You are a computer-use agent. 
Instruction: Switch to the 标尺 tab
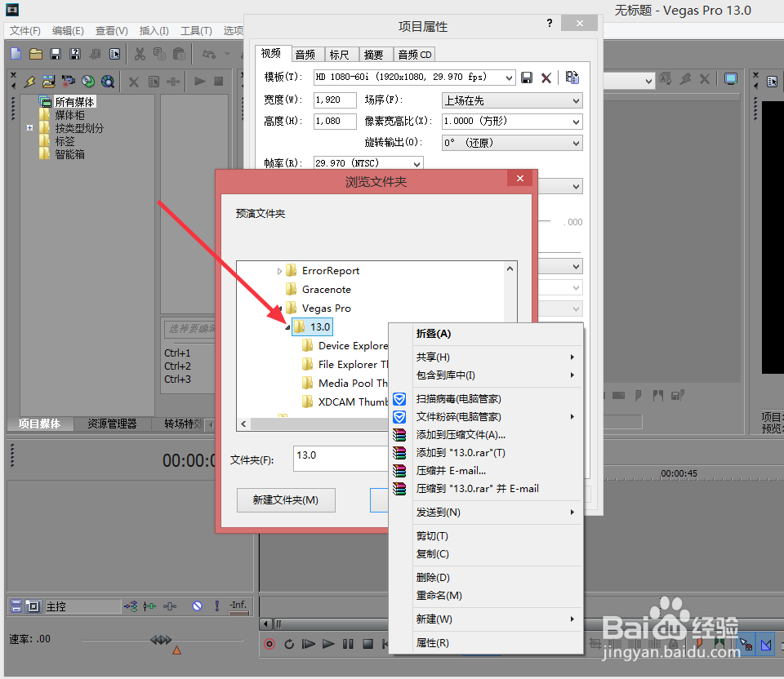coord(340,55)
